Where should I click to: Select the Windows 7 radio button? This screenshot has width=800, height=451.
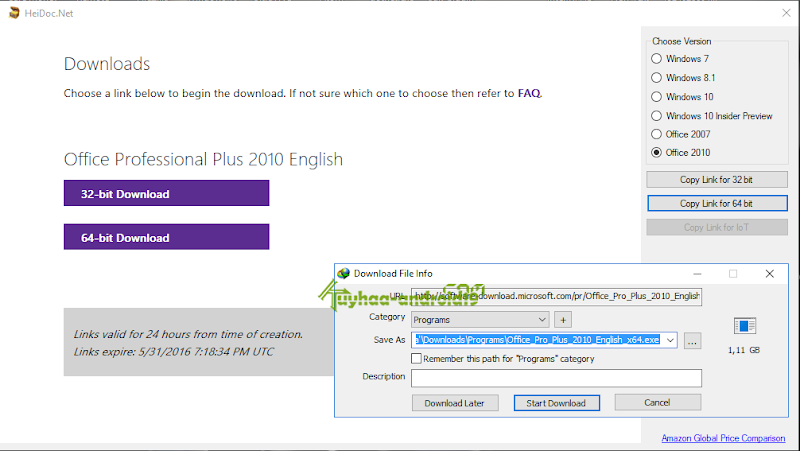(657, 59)
